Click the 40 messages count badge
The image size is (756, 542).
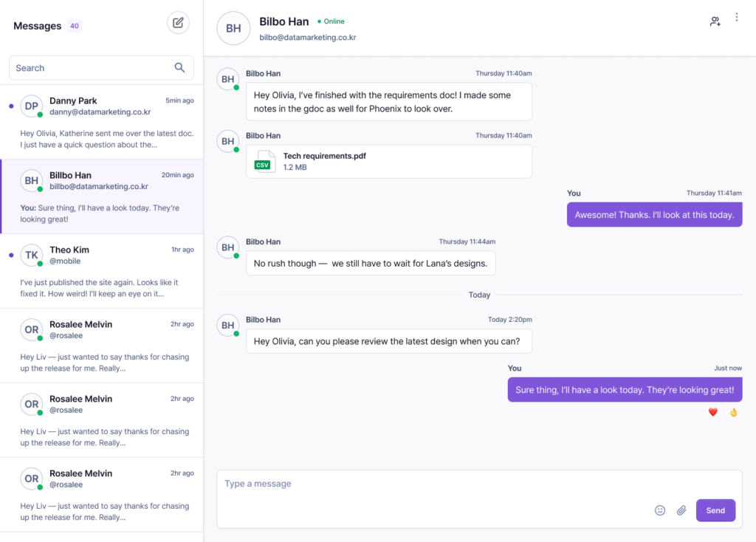click(75, 26)
